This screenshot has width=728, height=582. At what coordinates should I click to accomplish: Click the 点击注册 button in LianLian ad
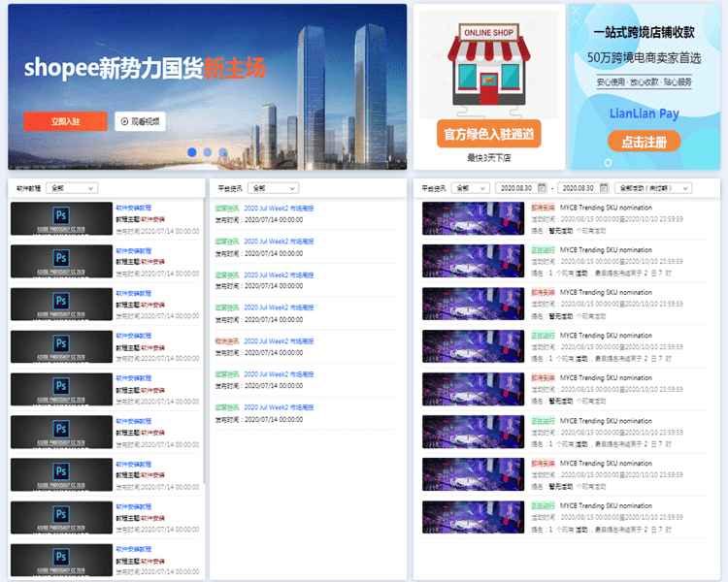[644, 142]
